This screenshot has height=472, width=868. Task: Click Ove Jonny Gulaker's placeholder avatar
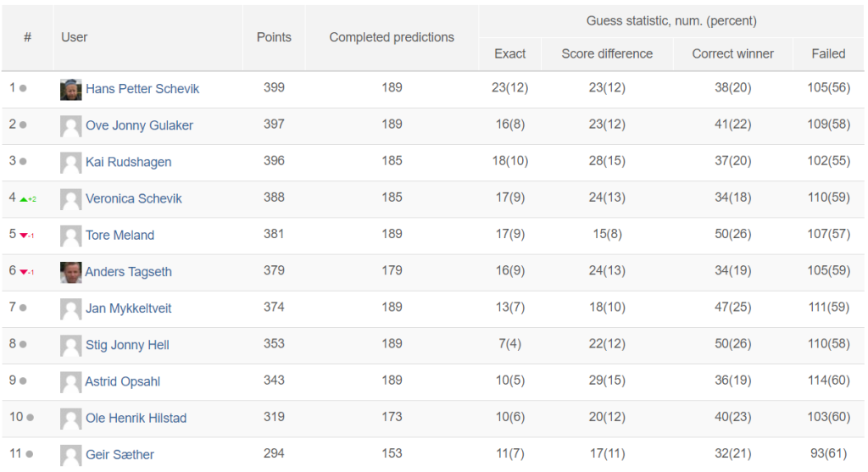pos(71,125)
